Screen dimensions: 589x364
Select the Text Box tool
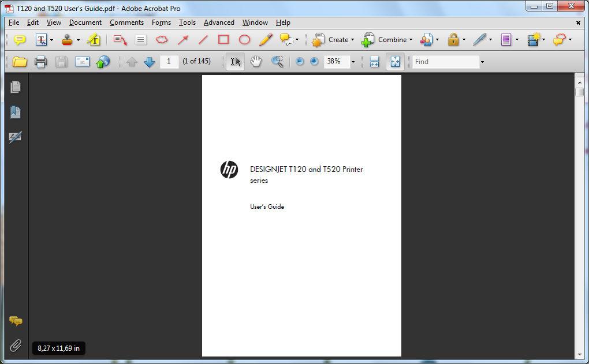[141, 40]
